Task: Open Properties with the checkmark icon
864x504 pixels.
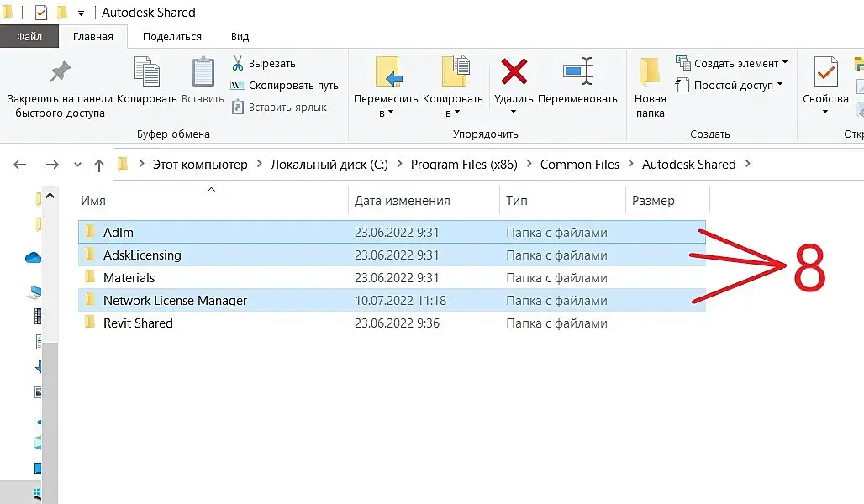Action: point(825,72)
